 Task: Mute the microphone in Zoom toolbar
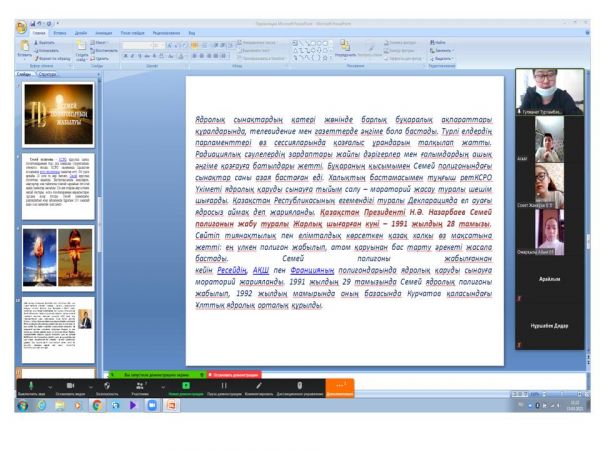30,385
